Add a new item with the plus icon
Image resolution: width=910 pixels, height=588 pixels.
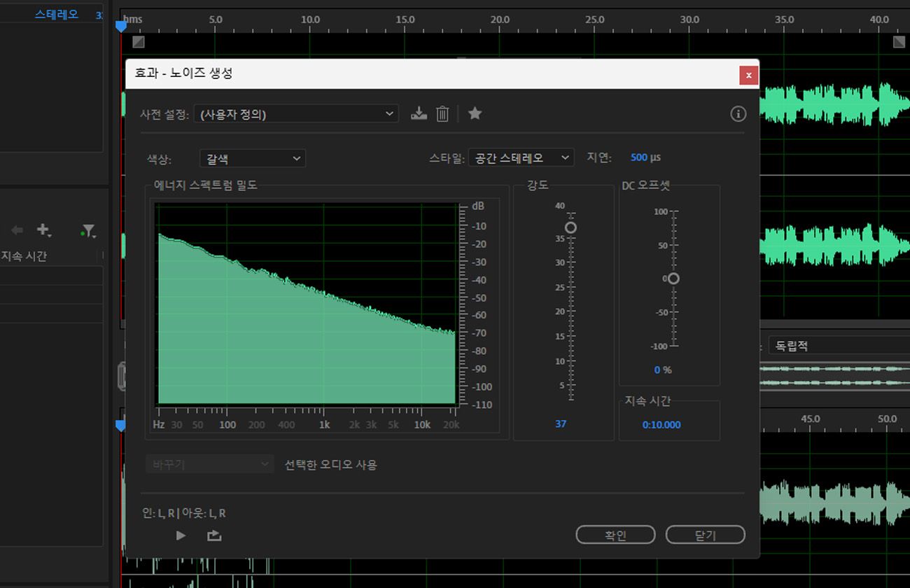[43, 230]
